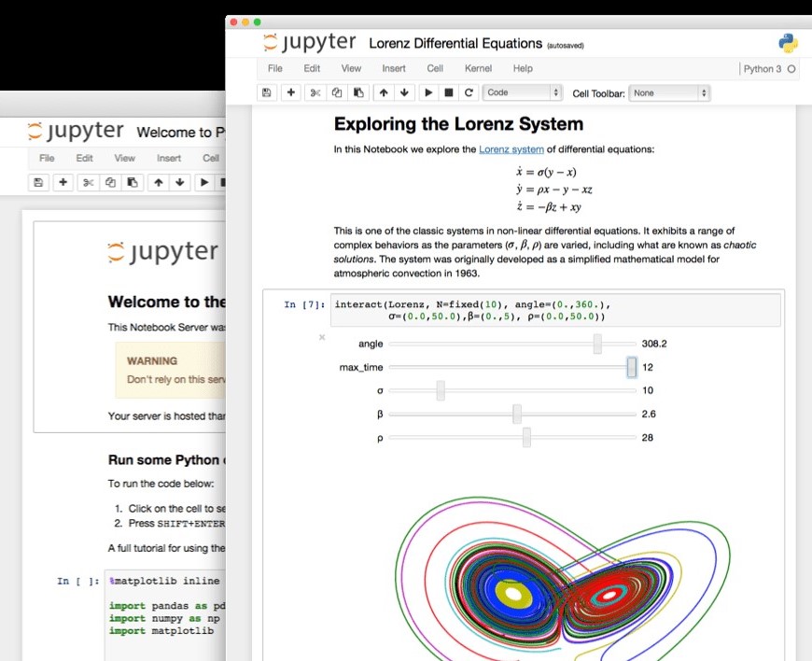Save the Lorenz notebook via disk icon
The image size is (812, 661).
[x=266, y=92]
